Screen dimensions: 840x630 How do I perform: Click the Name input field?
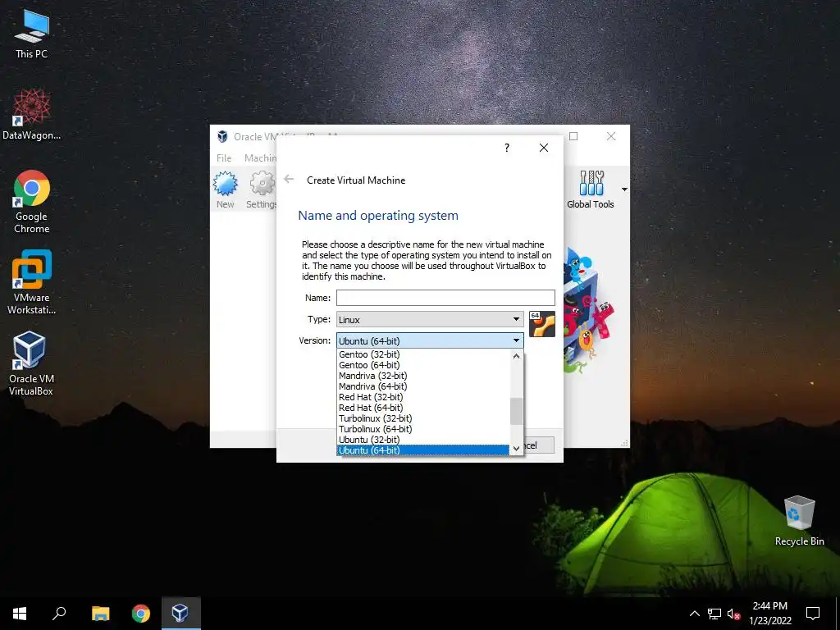[445, 298]
